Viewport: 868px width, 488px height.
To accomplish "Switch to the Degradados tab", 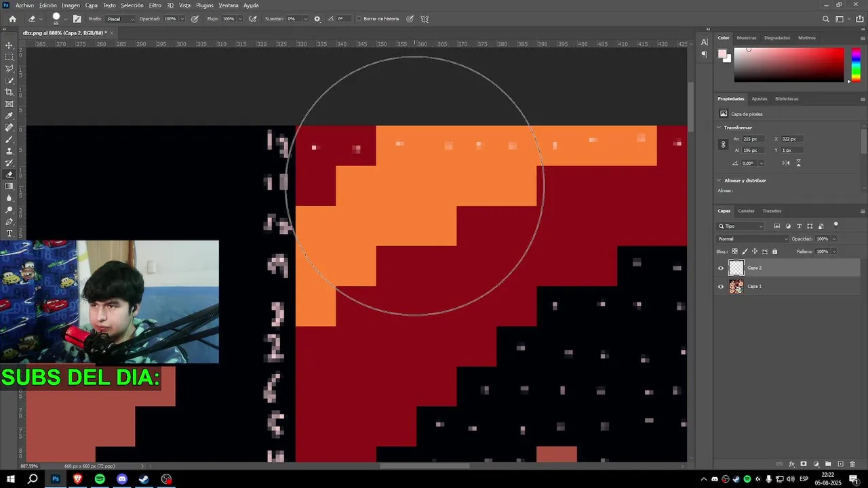I will 777,38.
